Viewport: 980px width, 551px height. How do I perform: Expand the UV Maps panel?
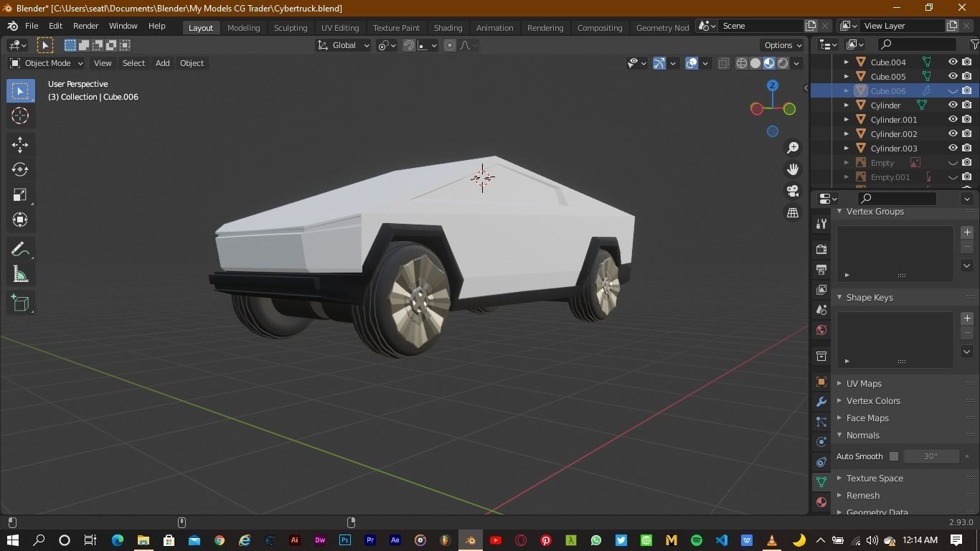pyautogui.click(x=864, y=384)
